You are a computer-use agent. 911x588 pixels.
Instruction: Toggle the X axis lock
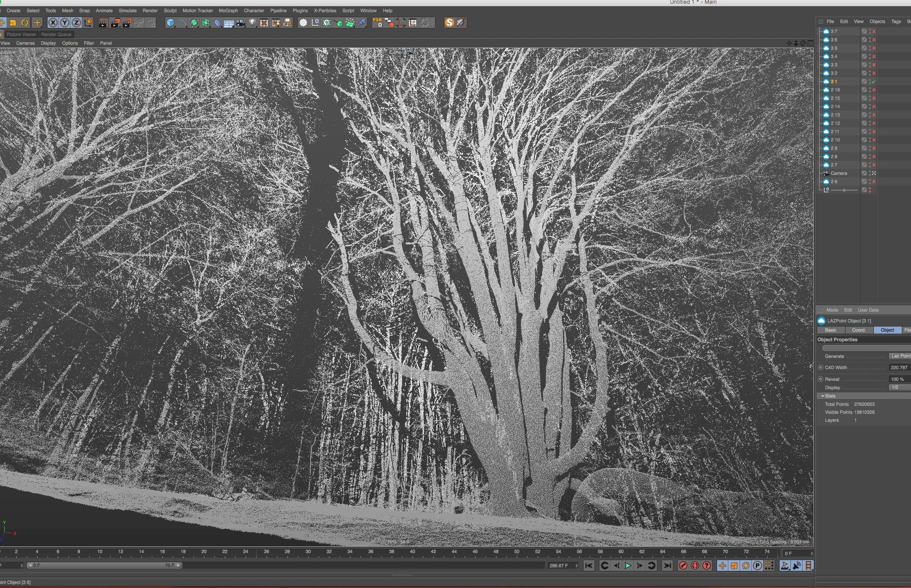pyautogui.click(x=53, y=23)
